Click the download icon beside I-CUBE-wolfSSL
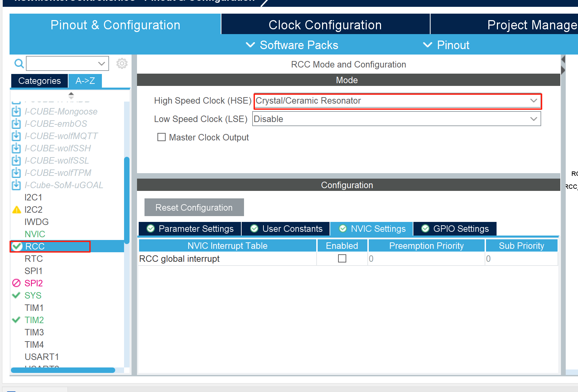 pos(16,161)
